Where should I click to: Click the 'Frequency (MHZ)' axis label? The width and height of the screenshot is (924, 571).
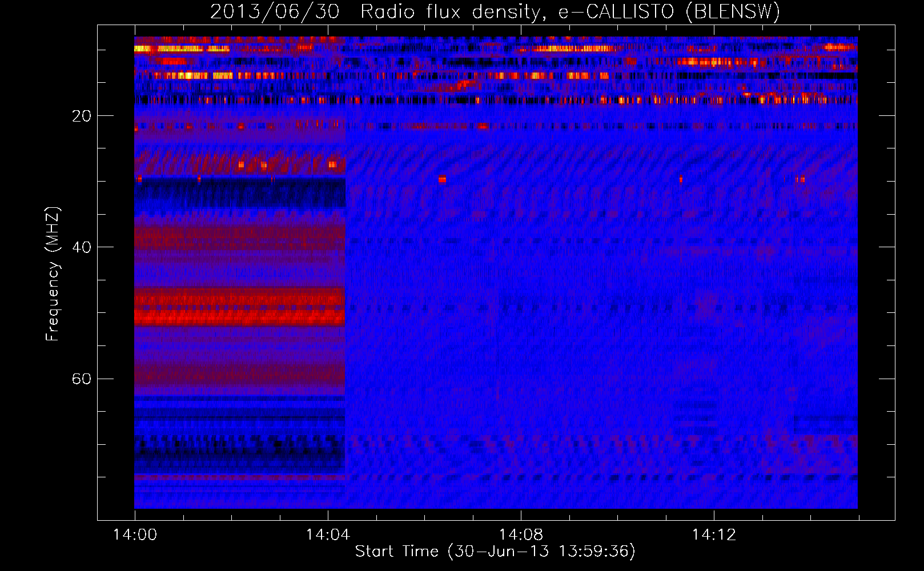53,274
